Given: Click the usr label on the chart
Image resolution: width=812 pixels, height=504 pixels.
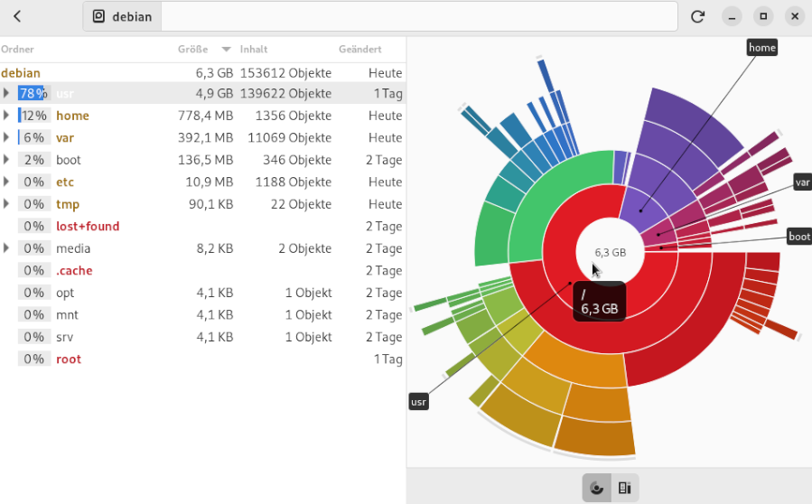Looking at the screenshot, I should (418, 401).
